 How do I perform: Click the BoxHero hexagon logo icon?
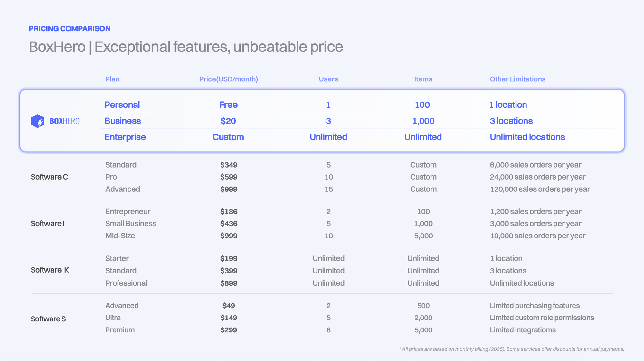(37, 121)
